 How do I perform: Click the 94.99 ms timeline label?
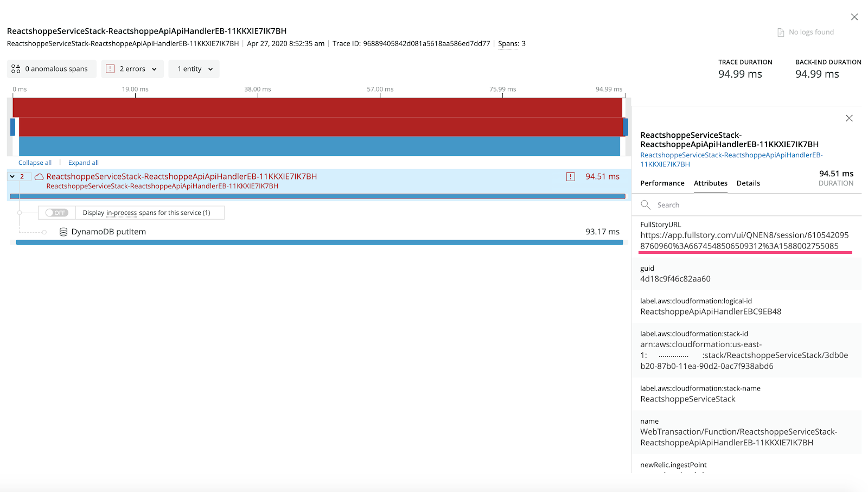[x=609, y=90]
